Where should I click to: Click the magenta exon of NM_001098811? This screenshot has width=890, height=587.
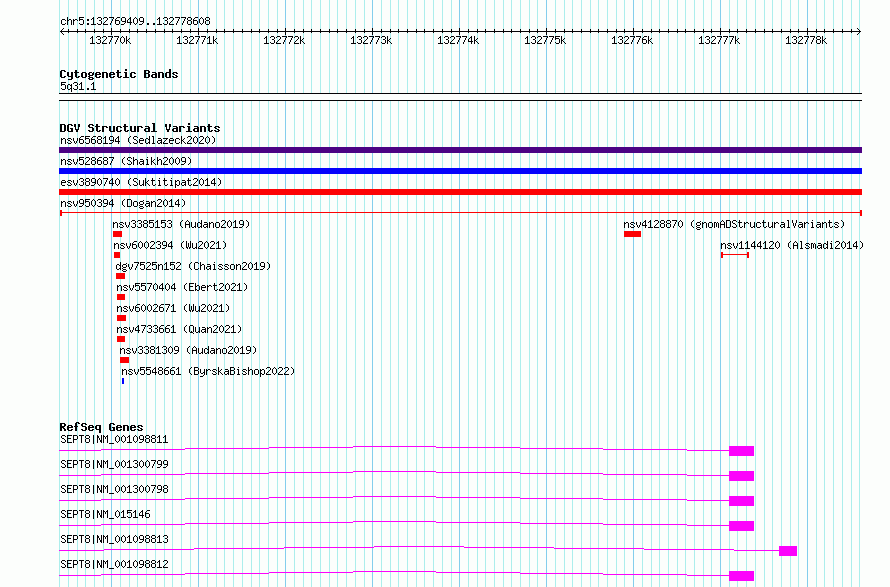[741, 451]
